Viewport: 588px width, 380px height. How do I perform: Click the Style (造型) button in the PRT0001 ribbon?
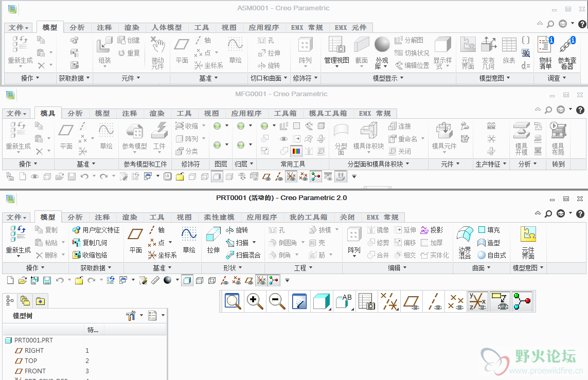pyautogui.click(x=489, y=243)
